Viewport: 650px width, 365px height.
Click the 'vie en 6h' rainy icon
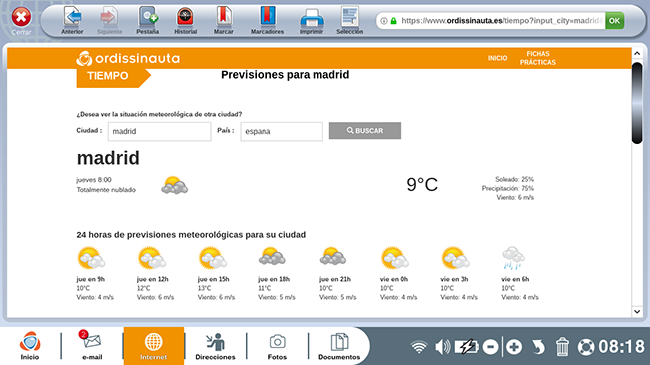tap(513, 258)
